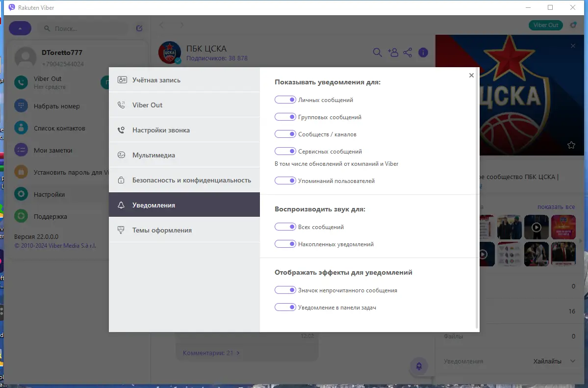
Task: Click the Настройки gear icon in sidebar
Action: [x=21, y=194]
